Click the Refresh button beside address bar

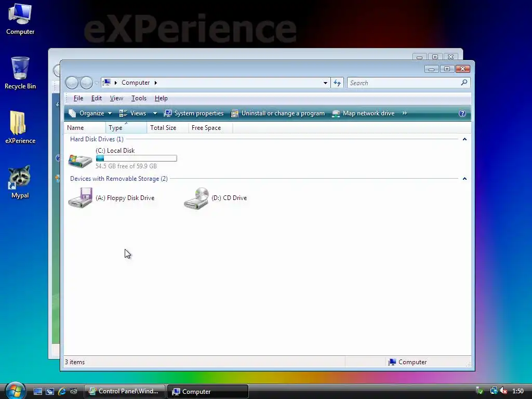coord(337,83)
